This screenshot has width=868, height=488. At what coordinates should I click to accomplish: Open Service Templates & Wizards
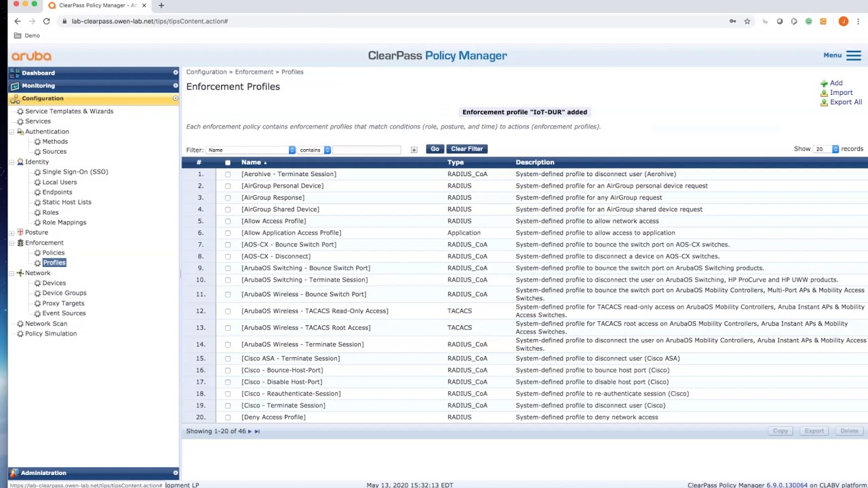(x=69, y=111)
